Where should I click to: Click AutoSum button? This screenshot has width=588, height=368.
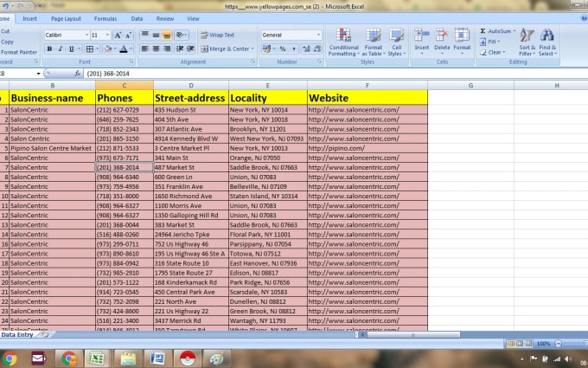[x=495, y=31]
